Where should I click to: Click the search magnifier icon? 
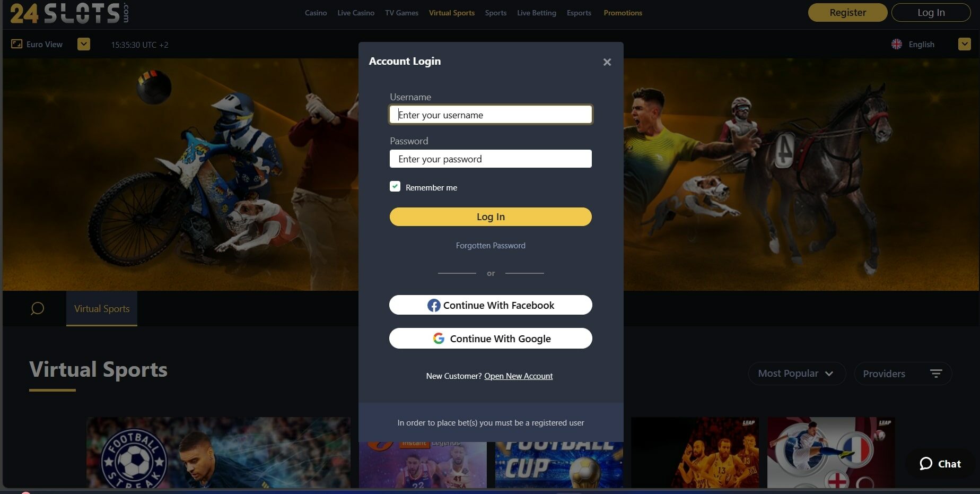tap(37, 308)
